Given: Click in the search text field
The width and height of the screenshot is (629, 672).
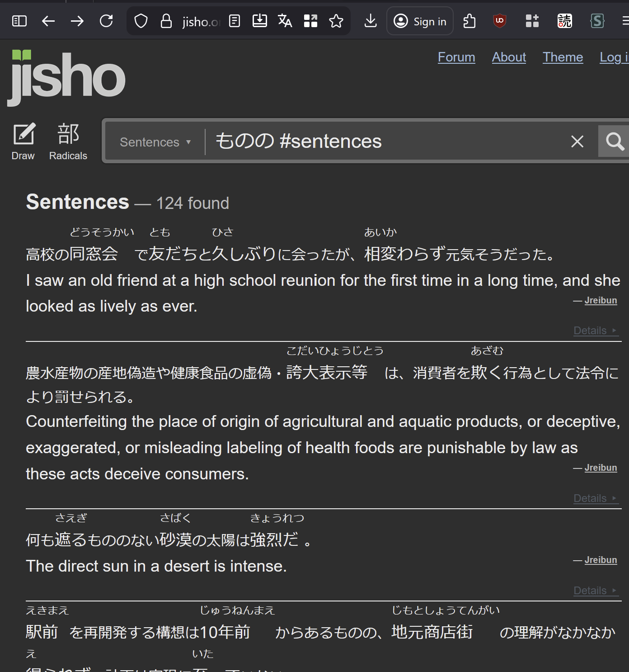Looking at the screenshot, I should [384, 142].
